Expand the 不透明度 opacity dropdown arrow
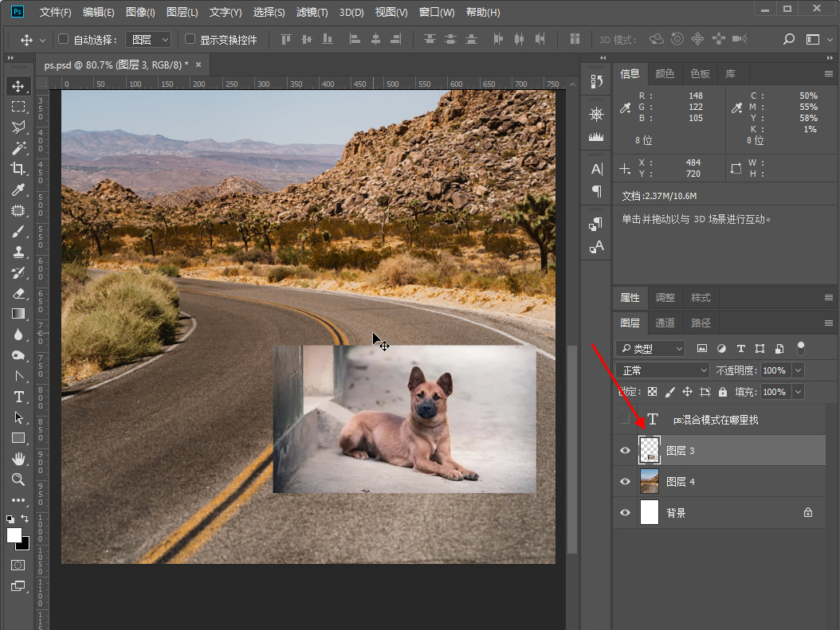 click(x=798, y=370)
